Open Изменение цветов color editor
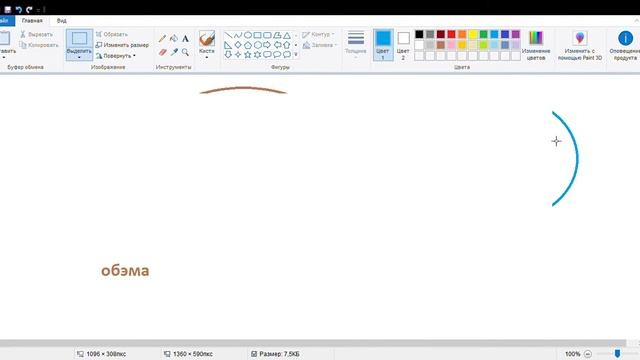Viewport: 640px width, 360px height. (x=536, y=45)
